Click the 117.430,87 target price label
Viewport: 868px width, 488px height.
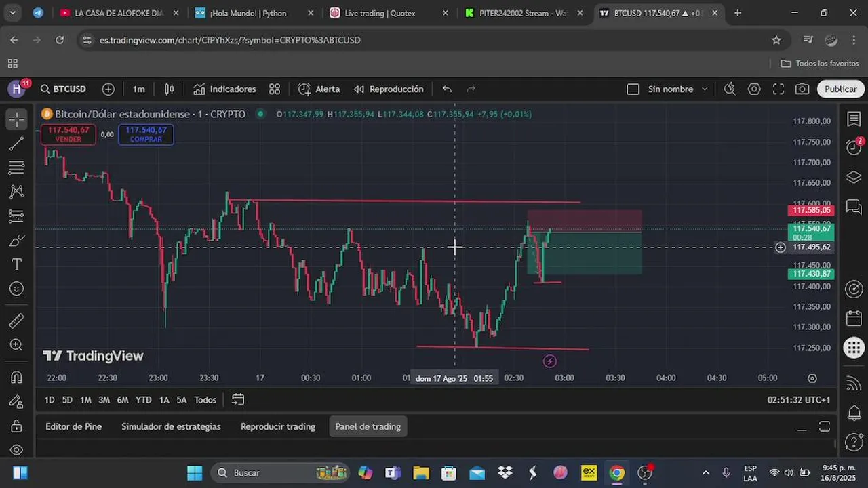[810, 274]
